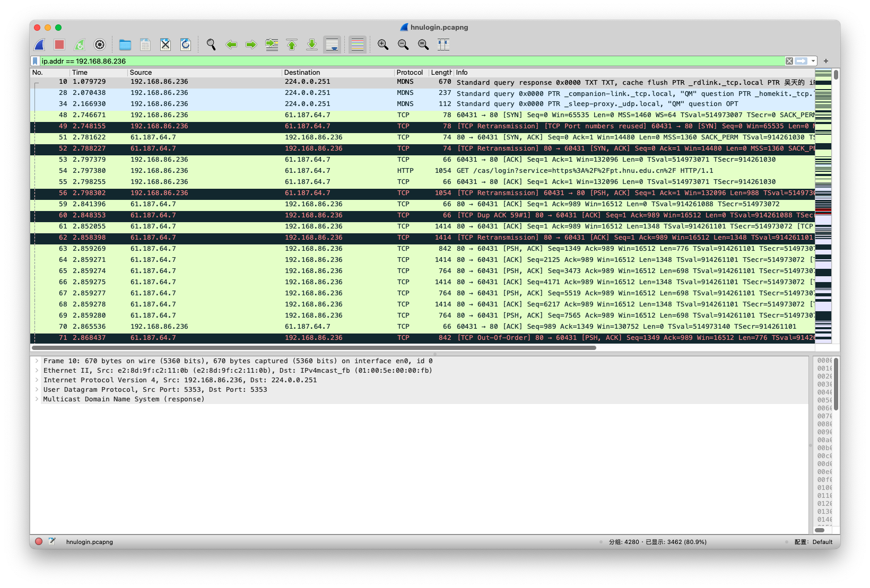The width and height of the screenshot is (870, 588).
Task: Open a capture file via the folder icon
Action: click(x=125, y=45)
